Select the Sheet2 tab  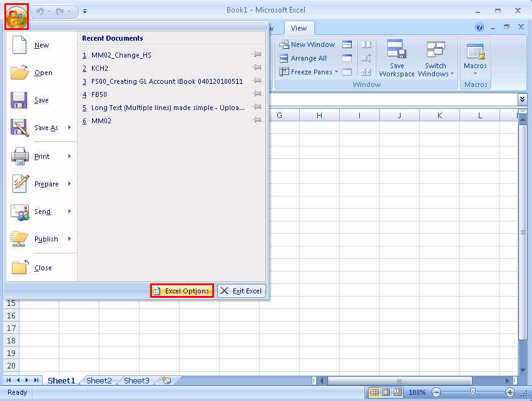coord(98,380)
